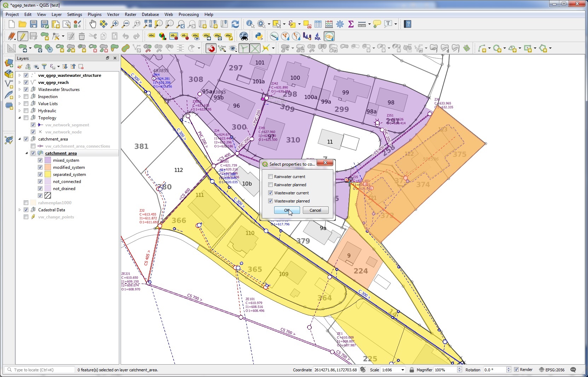Open the Vector menu
The image size is (588, 377).
click(113, 15)
